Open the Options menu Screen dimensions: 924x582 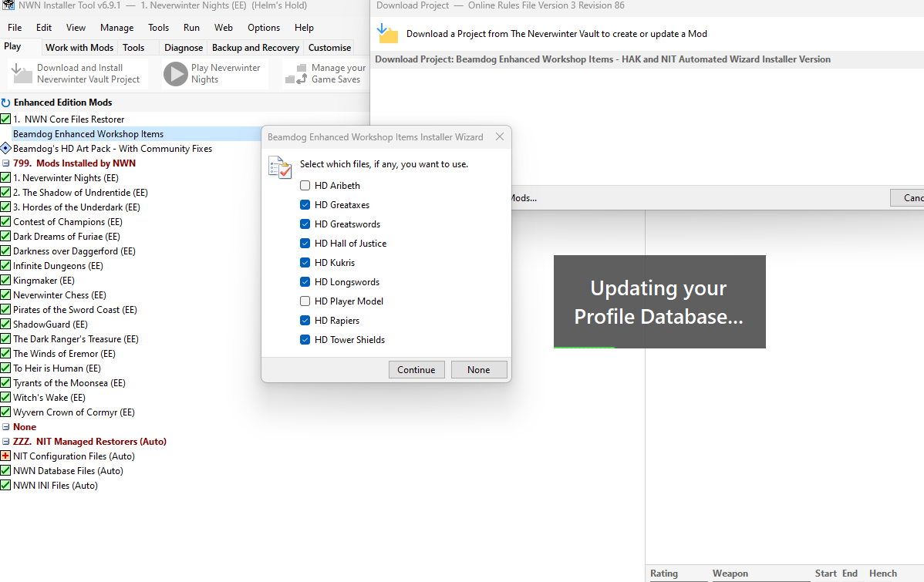[x=264, y=28]
